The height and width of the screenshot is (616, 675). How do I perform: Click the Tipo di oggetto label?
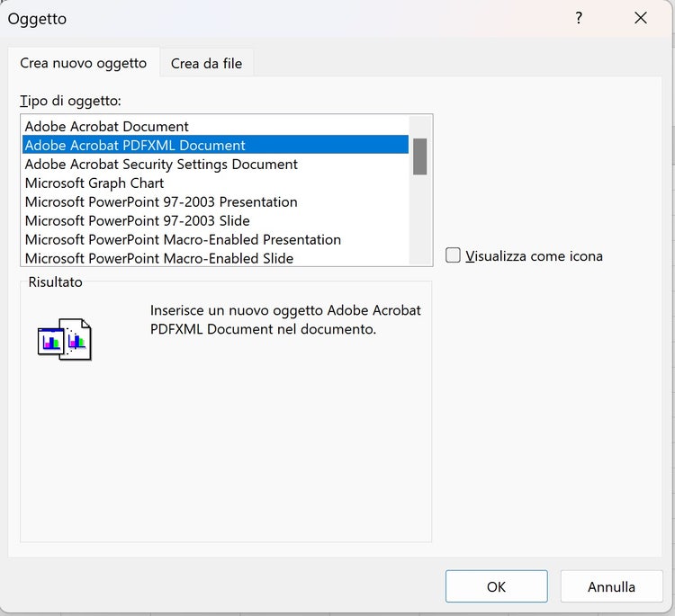(70, 101)
